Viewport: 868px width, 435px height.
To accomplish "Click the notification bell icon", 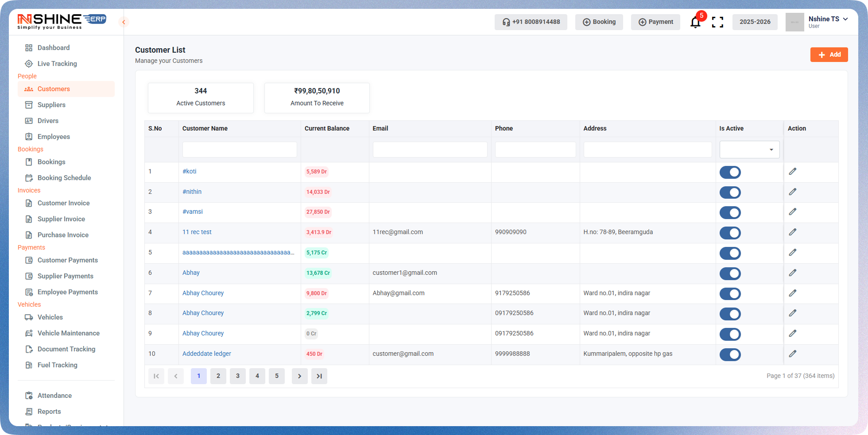I will click(695, 22).
